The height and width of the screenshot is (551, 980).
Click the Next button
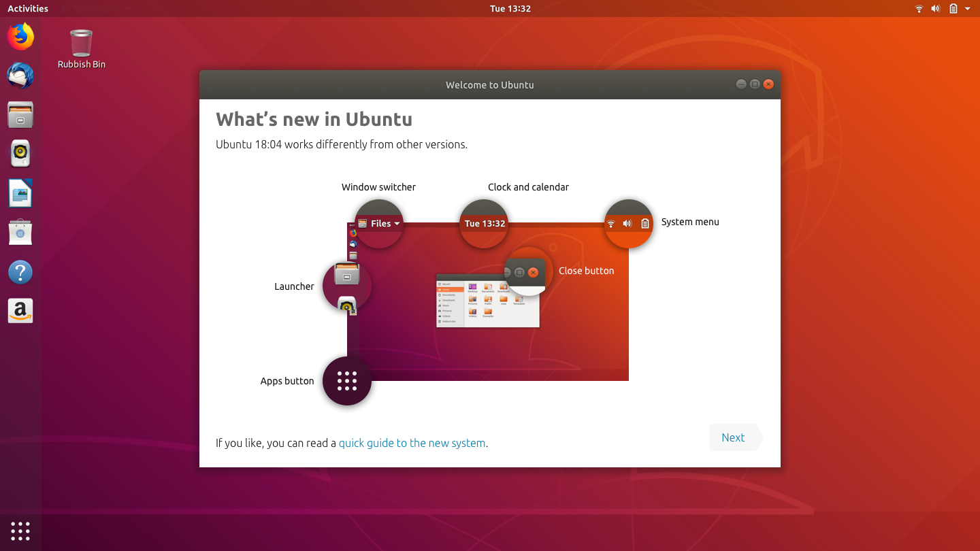point(733,437)
